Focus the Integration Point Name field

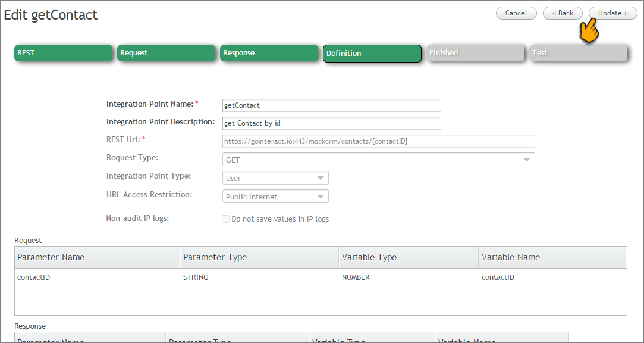tap(331, 105)
